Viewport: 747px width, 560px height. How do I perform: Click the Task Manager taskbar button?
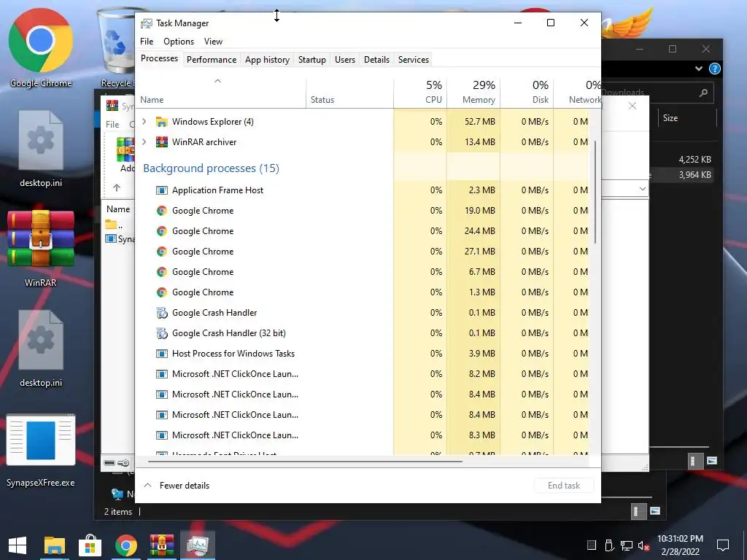198,545
